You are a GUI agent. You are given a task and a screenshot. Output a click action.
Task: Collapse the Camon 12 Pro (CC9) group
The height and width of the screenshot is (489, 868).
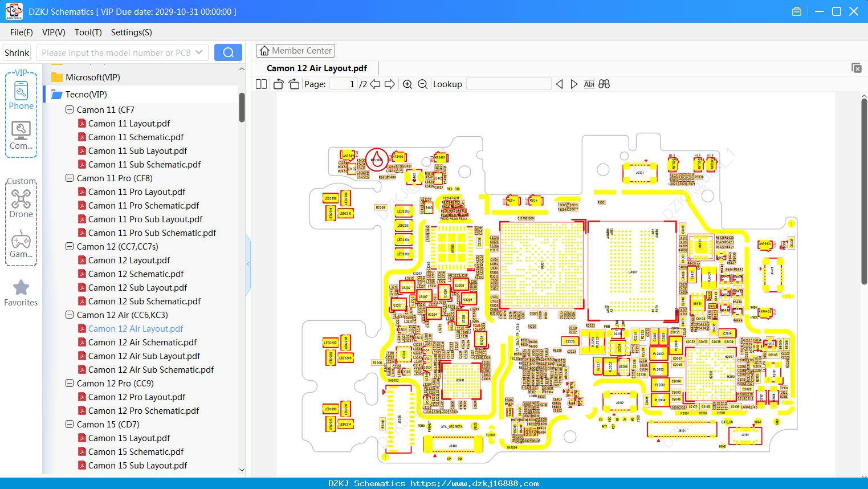click(x=70, y=383)
